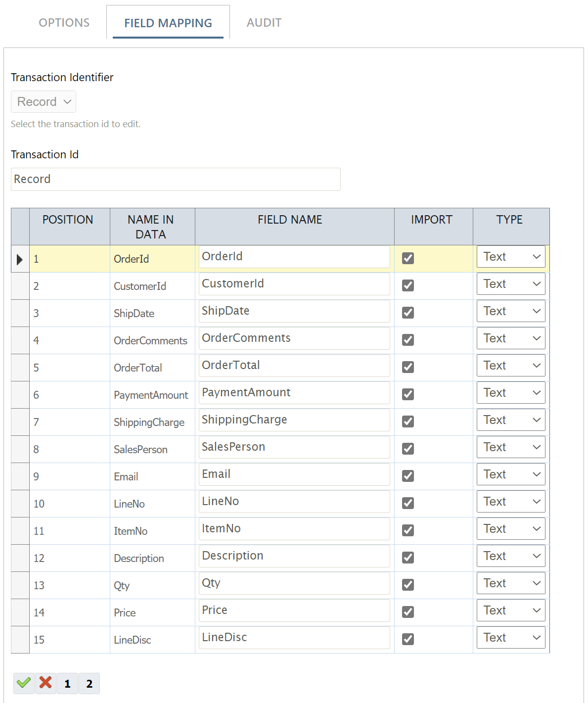
Task: Open the AUDIT tab
Action: tap(264, 22)
